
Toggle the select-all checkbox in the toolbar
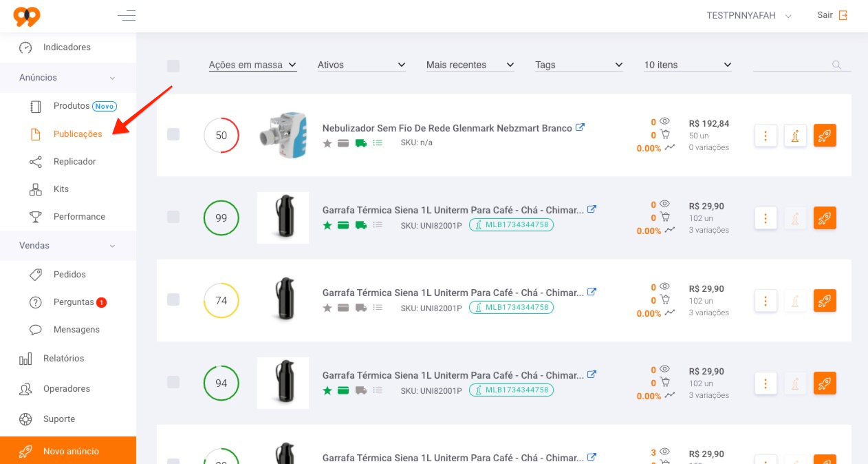tap(173, 65)
